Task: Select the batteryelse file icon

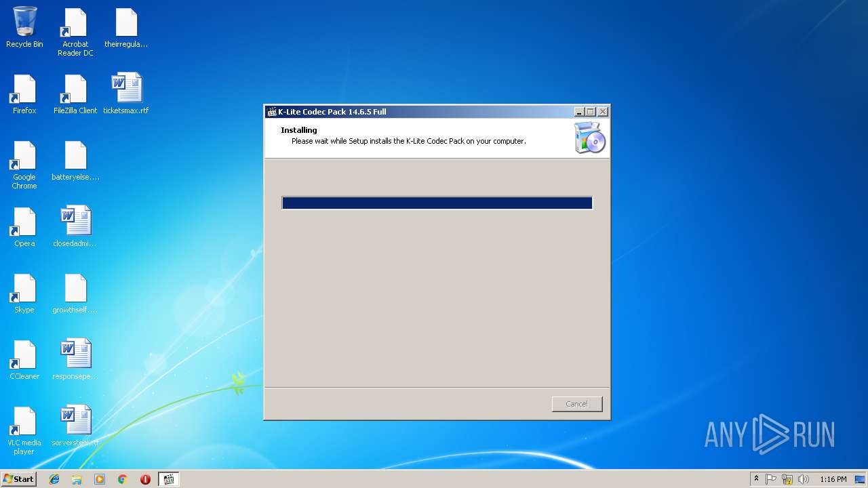Action: pos(75,161)
